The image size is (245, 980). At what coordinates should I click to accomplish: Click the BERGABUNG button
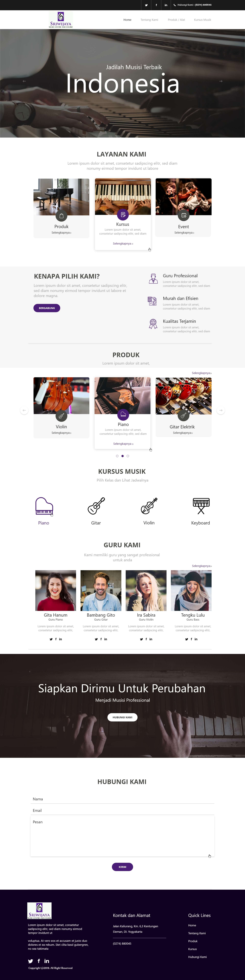point(47,308)
